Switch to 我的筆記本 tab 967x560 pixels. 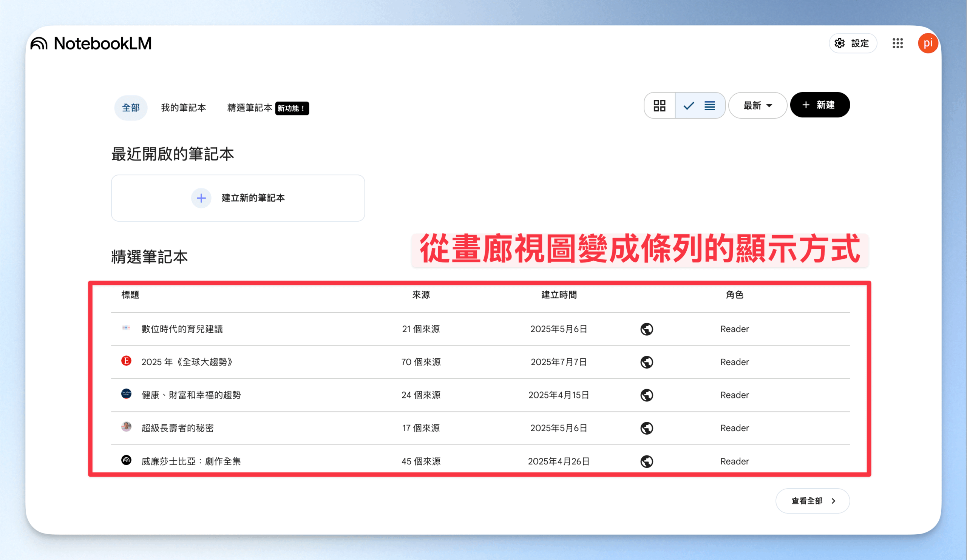click(184, 108)
